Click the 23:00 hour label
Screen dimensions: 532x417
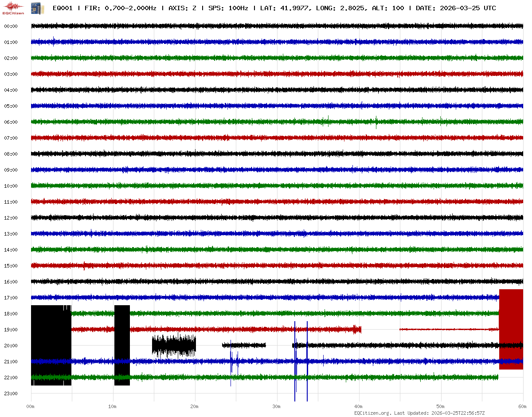11,393
